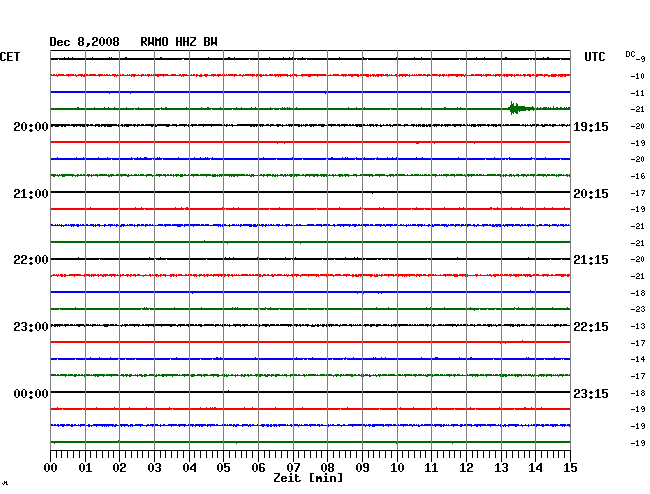Click the DC value '-23'

638,309
